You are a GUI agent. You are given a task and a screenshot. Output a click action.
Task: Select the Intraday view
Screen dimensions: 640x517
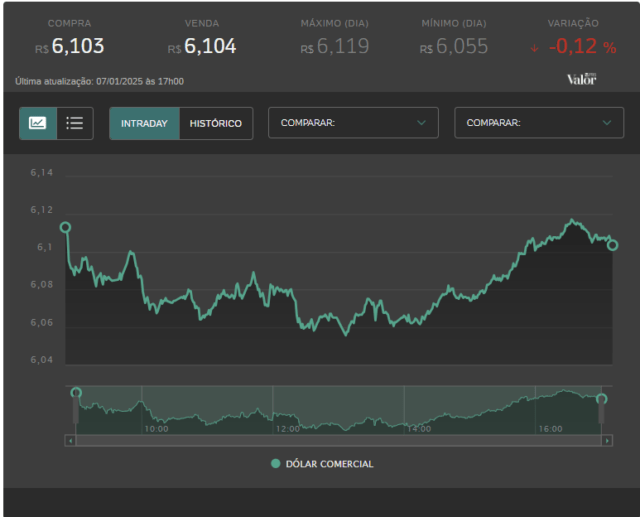pos(144,123)
